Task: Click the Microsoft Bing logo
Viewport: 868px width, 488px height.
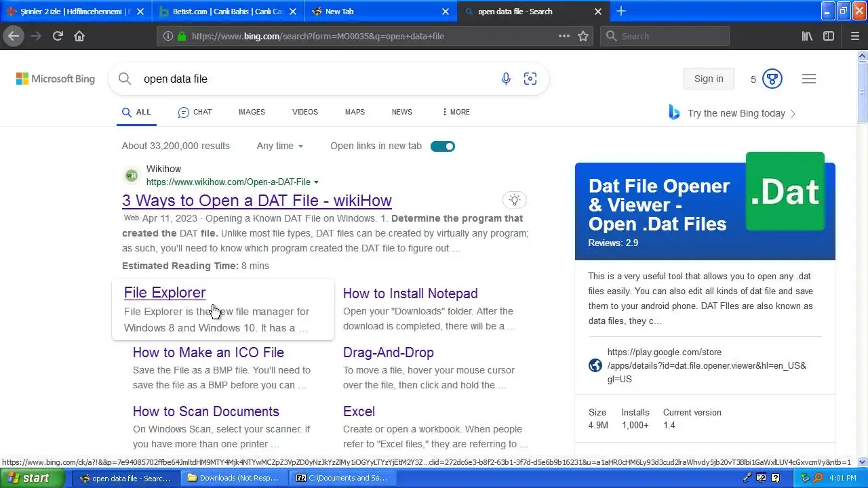Action: (56, 79)
